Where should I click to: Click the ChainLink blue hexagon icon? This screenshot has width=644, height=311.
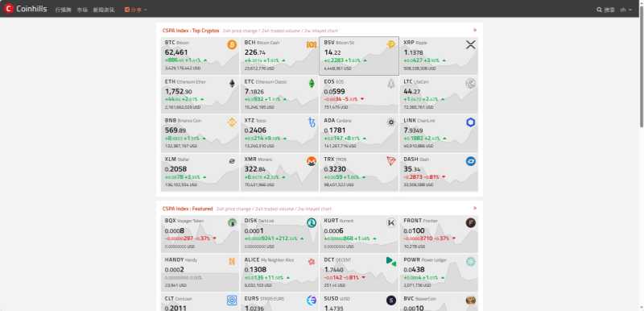click(471, 122)
